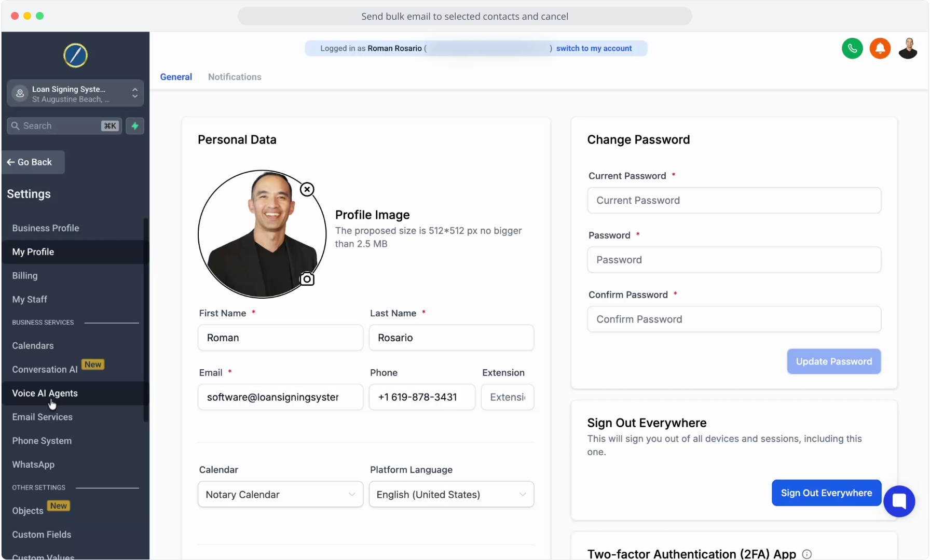The height and width of the screenshot is (560, 930).
Task: Open WhatsApp settings
Action: click(x=33, y=465)
